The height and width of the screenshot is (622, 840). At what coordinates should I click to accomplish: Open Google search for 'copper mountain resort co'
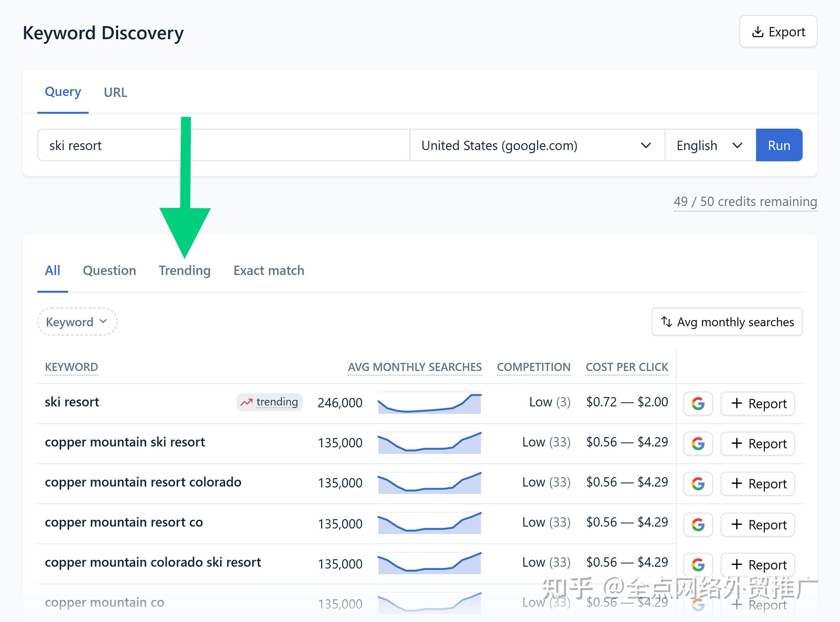click(x=698, y=525)
